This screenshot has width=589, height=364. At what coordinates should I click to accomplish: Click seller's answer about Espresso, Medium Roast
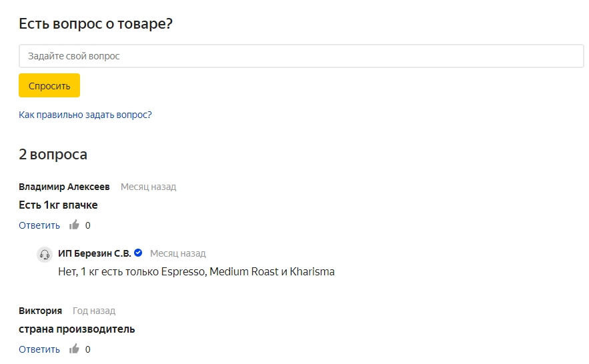pyautogui.click(x=197, y=272)
